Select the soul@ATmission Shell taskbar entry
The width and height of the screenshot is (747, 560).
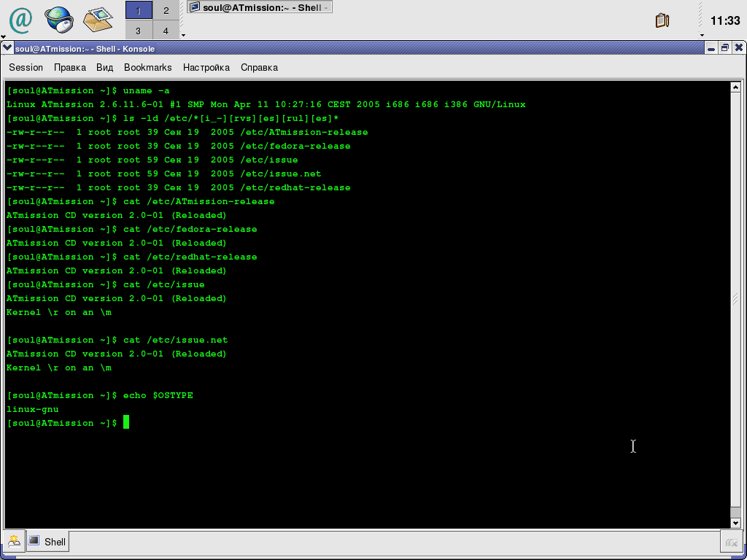[x=260, y=7]
